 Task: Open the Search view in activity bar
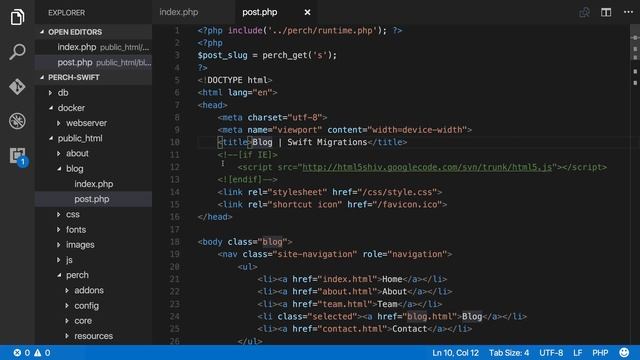(17, 52)
